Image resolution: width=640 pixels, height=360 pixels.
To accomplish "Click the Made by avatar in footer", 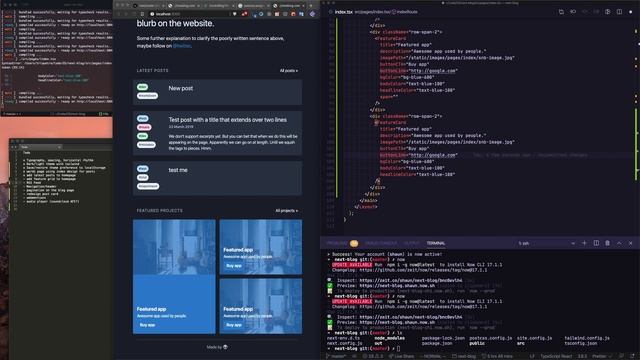I will pyautogui.click(x=225, y=347).
